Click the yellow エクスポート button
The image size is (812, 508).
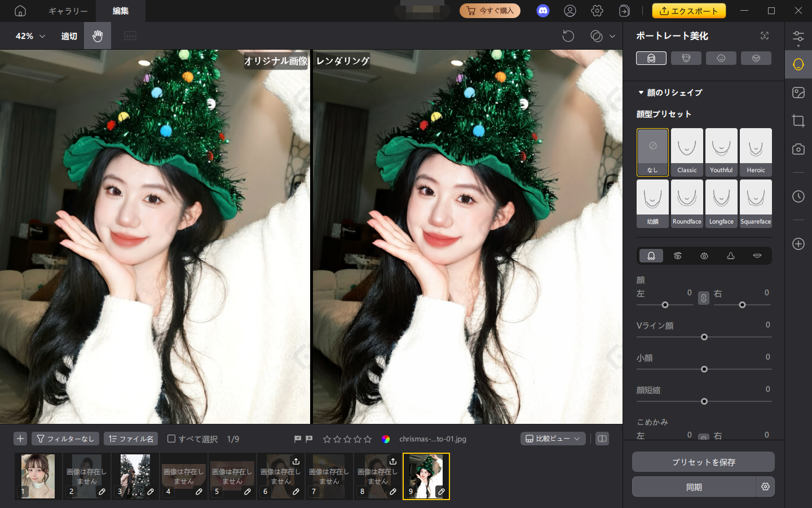[689, 10]
